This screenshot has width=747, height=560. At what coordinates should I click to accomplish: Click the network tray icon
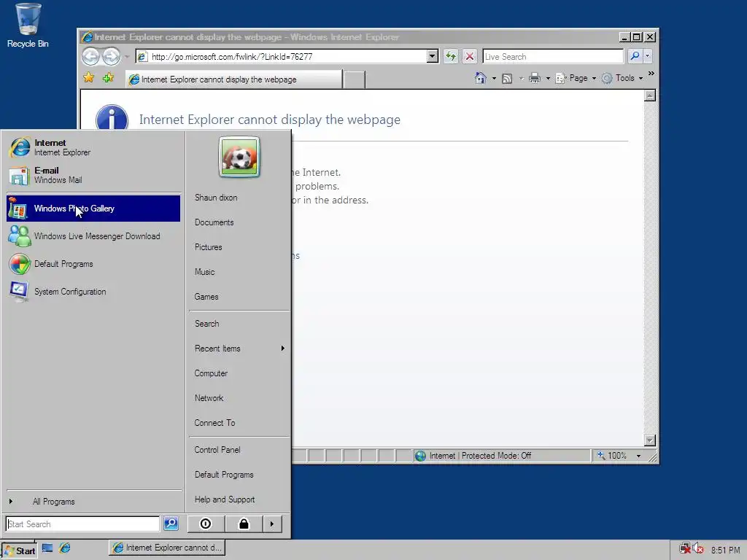(x=684, y=548)
